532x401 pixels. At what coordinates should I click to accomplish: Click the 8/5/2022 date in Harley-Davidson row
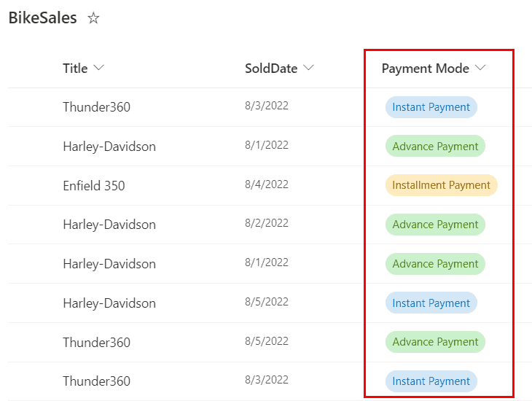click(x=267, y=302)
